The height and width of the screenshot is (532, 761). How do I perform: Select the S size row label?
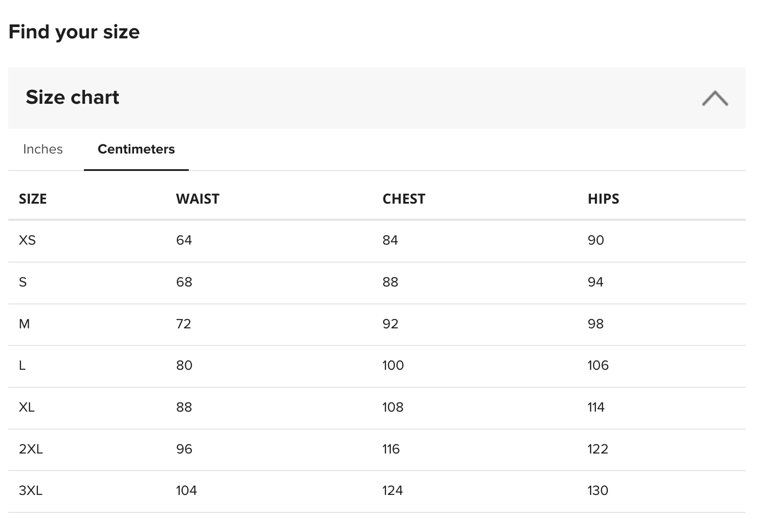(x=23, y=282)
